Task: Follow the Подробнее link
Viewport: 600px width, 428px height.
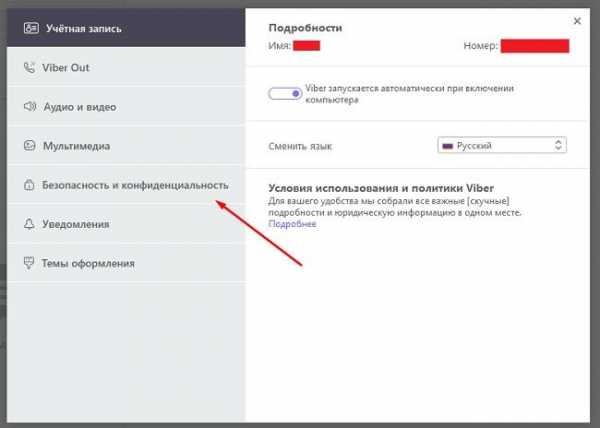Action: point(292,224)
